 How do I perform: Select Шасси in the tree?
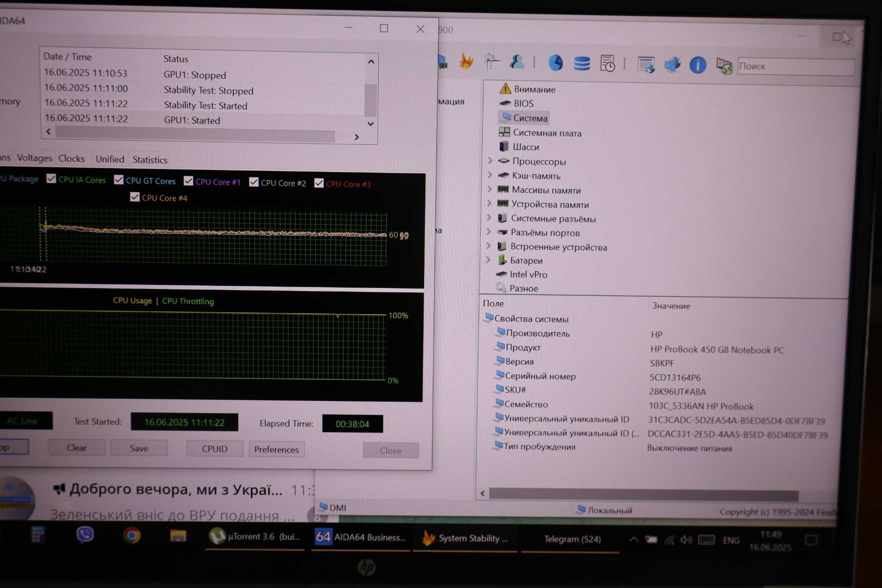pyautogui.click(x=519, y=146)
